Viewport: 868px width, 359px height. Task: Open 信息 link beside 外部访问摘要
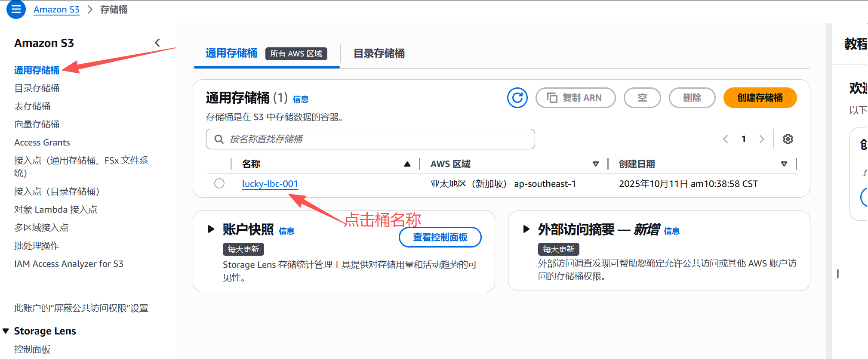[671, 231]
